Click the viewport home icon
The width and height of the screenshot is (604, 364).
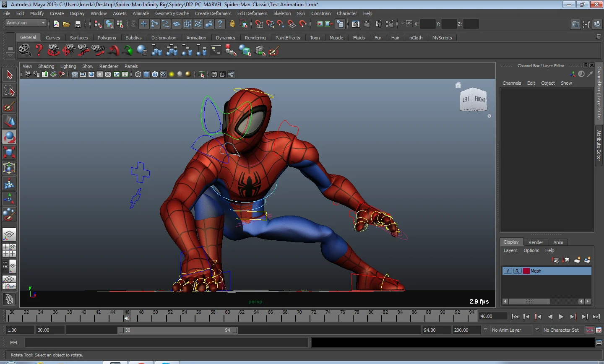pos(458,85)
